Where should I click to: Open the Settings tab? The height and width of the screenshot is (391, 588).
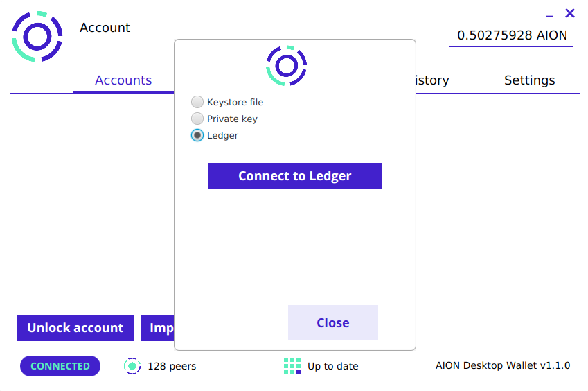click(x=530, y=80)
